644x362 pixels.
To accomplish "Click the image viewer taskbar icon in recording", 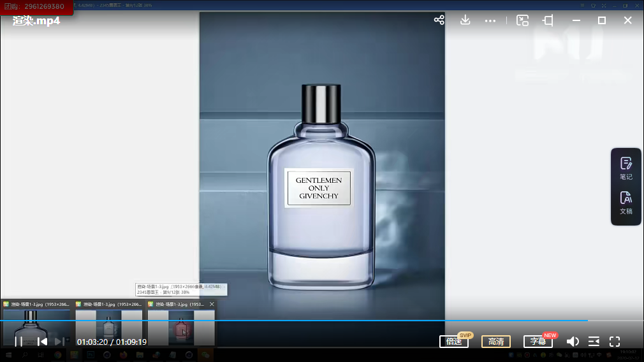I will coord(74,355).
